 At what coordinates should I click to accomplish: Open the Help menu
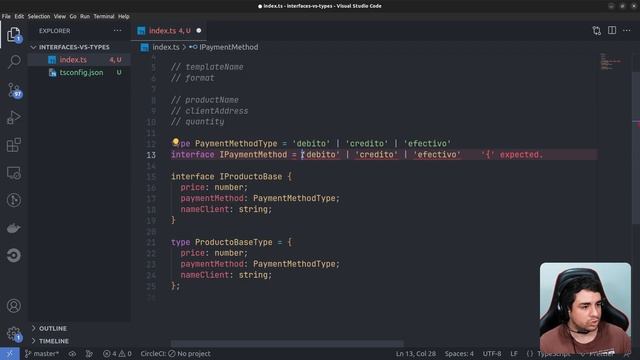coord(124,16)
